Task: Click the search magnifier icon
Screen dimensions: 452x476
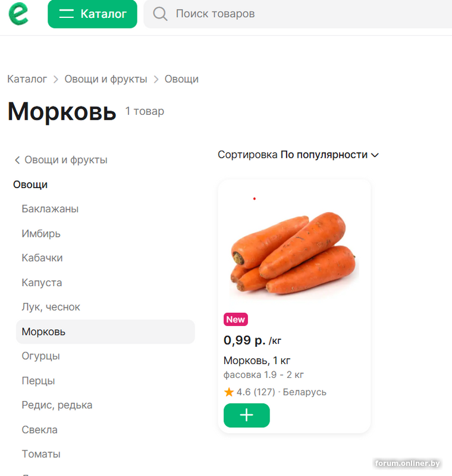Action: (160, 14)
